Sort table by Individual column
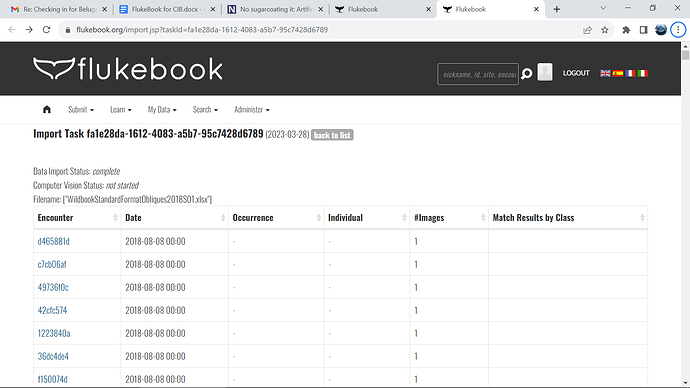Image resolution: width=690 pixels, height=388 pixels. click(x=367, y=217)
